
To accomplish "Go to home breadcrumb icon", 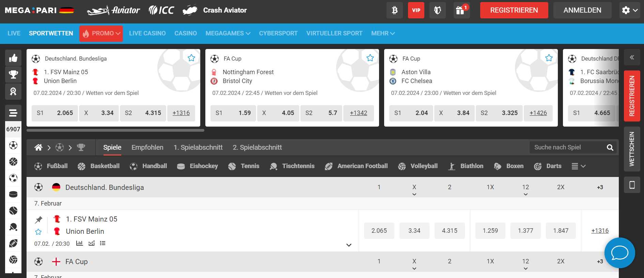I will [x=38, y=147].
